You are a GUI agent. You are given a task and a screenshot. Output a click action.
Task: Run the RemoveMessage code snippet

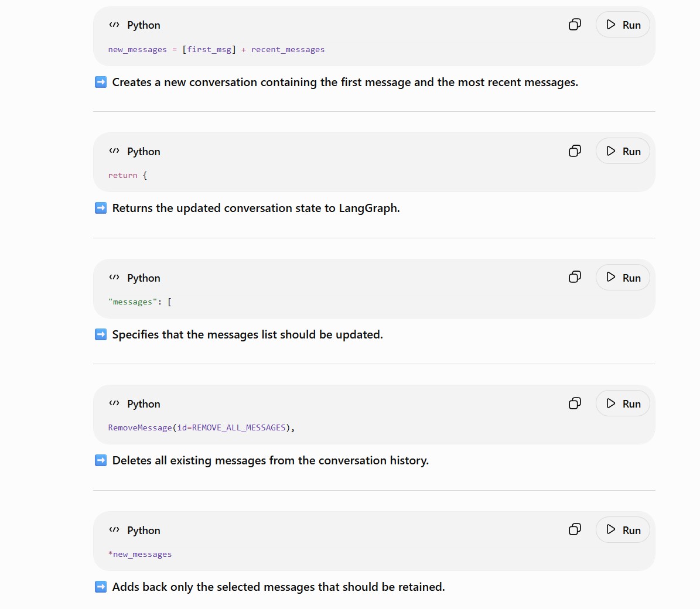(x=622, y=403)
